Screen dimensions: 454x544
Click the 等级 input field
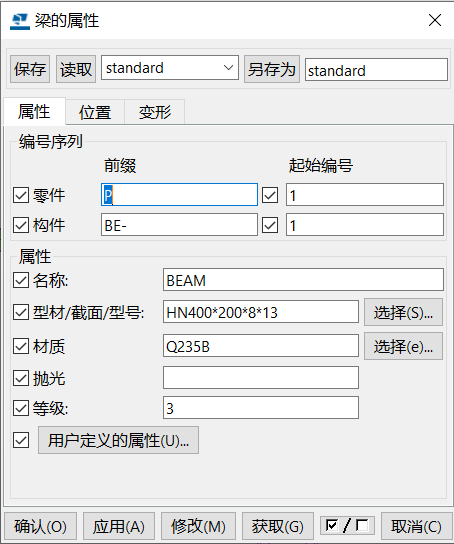(261, 408)
